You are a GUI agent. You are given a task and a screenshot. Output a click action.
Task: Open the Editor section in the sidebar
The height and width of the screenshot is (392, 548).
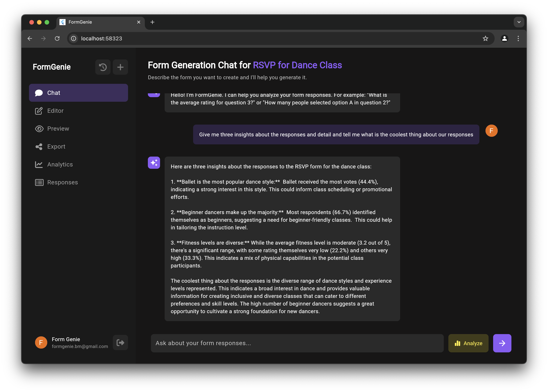(55, 111)
